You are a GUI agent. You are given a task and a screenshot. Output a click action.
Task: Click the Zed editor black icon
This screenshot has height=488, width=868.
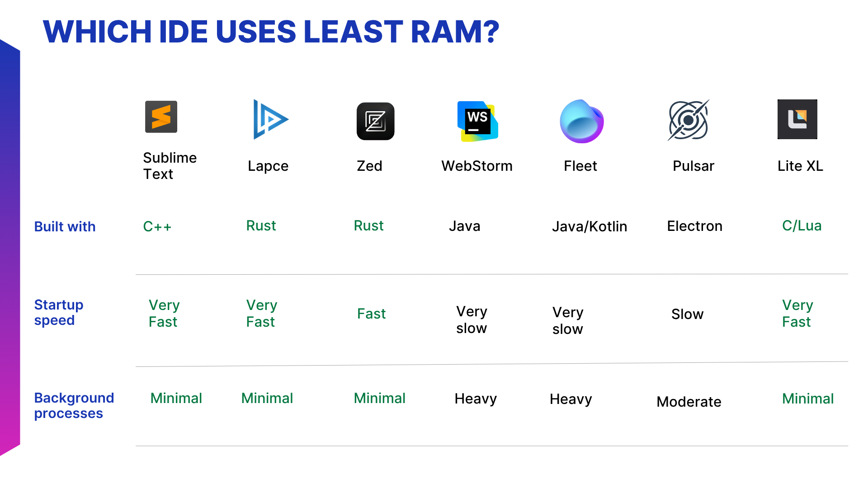click(x=375, y=121)
